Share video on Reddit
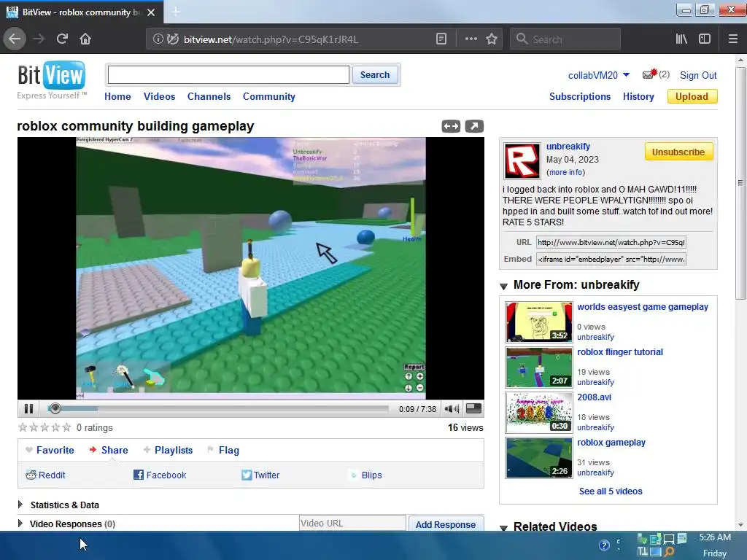The width and height of the screenshot is (747, 560). tap(46, 475)
